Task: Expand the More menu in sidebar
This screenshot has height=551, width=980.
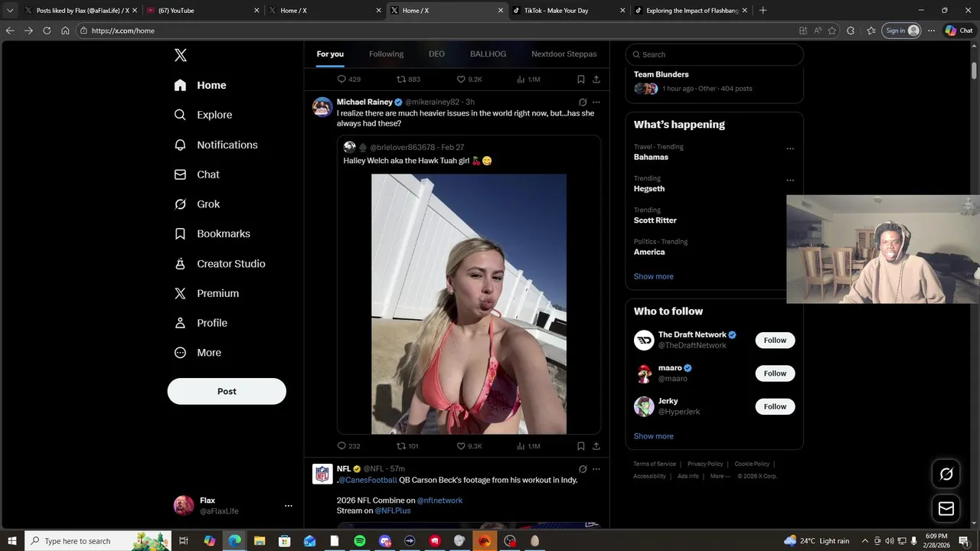Action: click(x=197, y=353)
